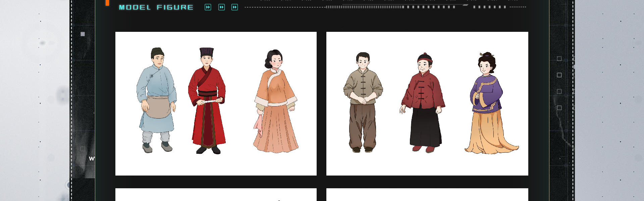Click the tick-mark progress bar in header
This screenshot has height=201, width=644.
pyautogui.click(x=364, y=7)
